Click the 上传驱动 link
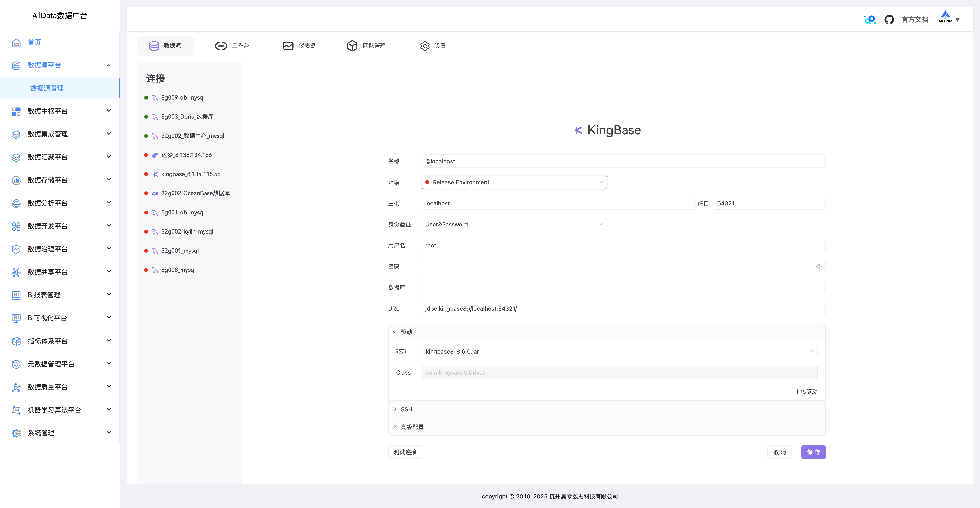980x508 pixels. pyautogui.click(x=806, y=392)
